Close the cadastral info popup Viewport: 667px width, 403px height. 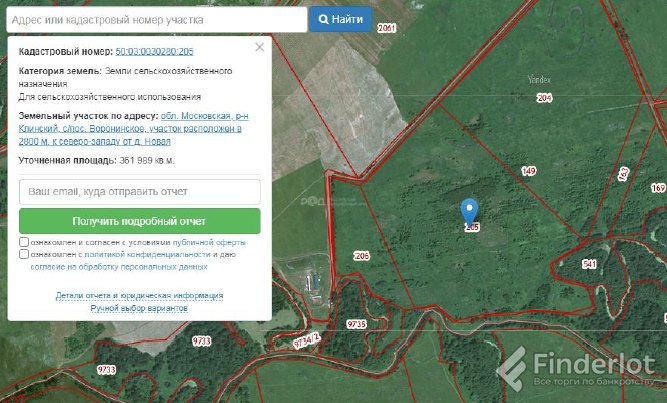(260, 47)
